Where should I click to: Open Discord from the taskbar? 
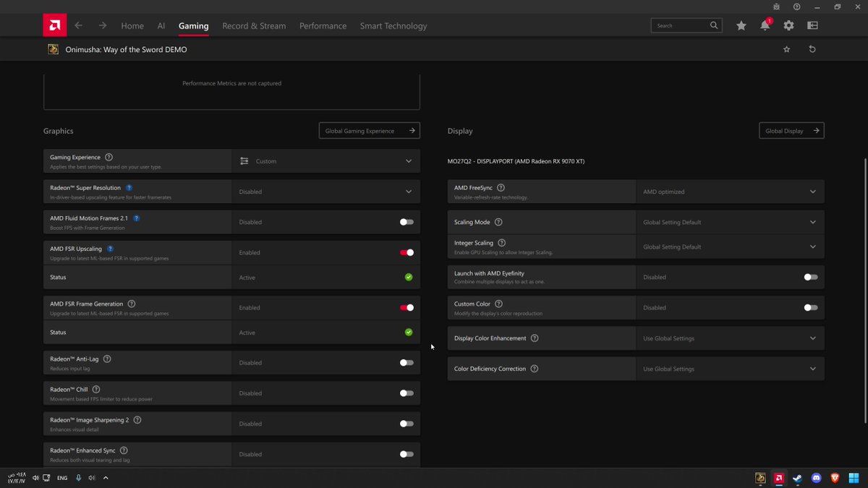point(817,478)
